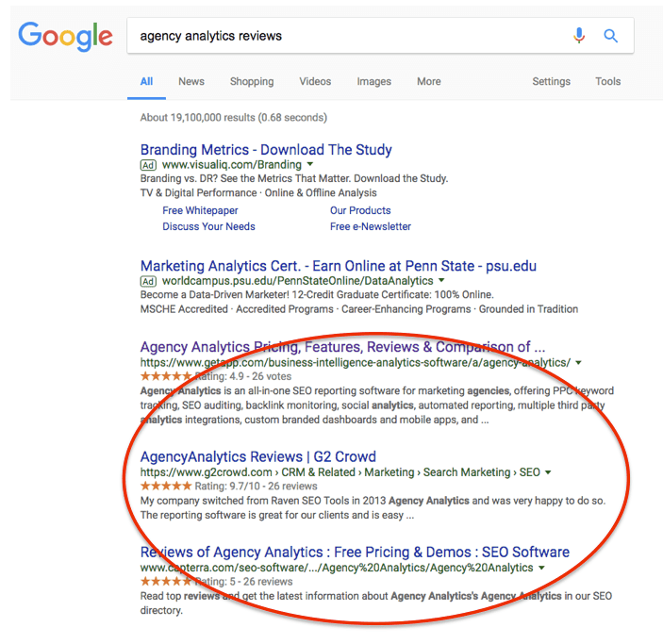
Task: Open the Discuss Your Needs sitelink
Action: [208, 226]
